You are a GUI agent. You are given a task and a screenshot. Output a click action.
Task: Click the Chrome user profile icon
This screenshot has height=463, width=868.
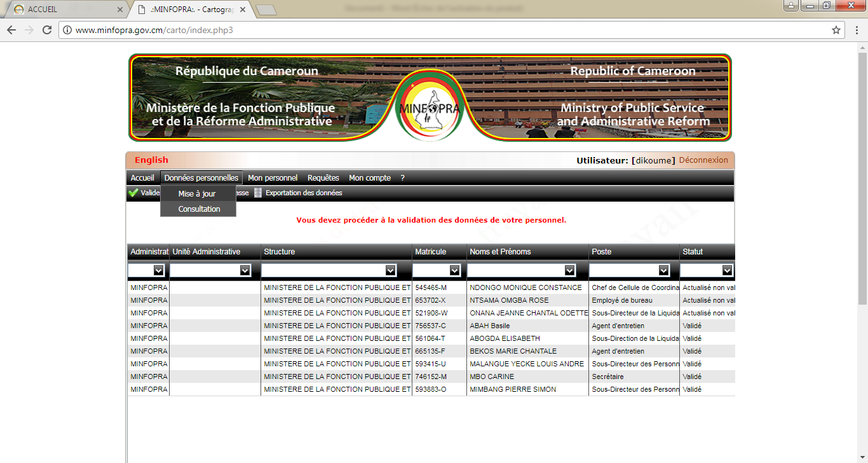tap(791, 6)
